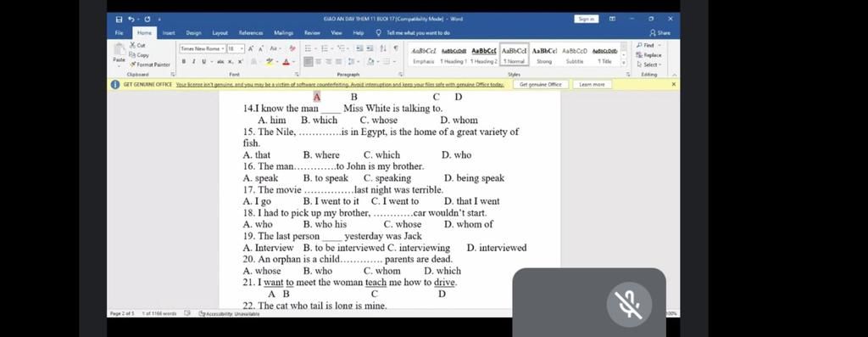This screenshot has width=868, height=337.
Task: Apply italic formatting
Action: pyautogui.click(x=193, y=61)
